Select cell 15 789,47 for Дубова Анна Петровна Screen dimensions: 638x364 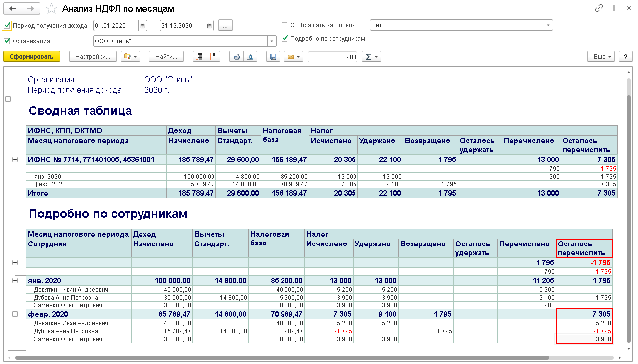tap(162, 331)
